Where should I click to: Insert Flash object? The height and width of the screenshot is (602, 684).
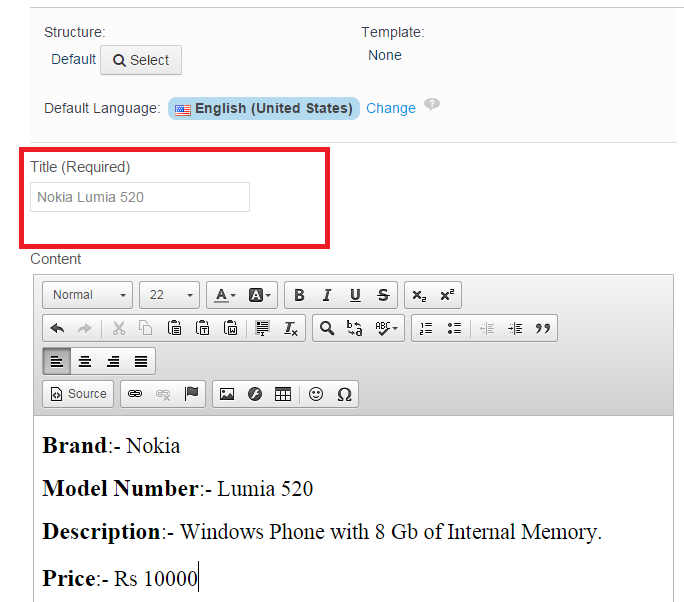255,394
